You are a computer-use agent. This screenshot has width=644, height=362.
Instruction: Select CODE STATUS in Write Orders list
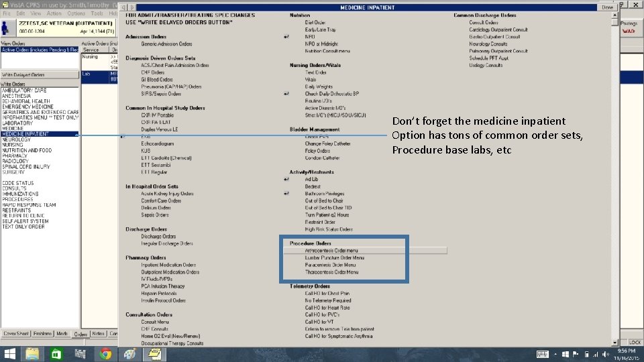(x=18, y=183)
